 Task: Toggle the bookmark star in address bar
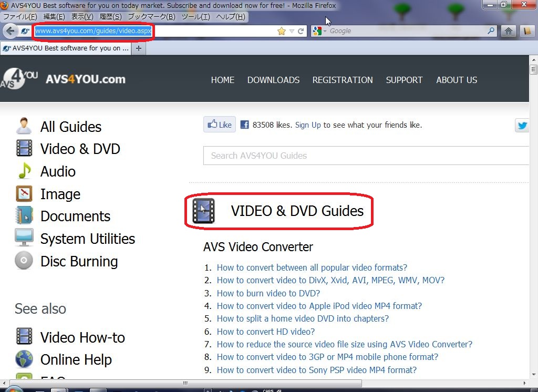(282, 30)
